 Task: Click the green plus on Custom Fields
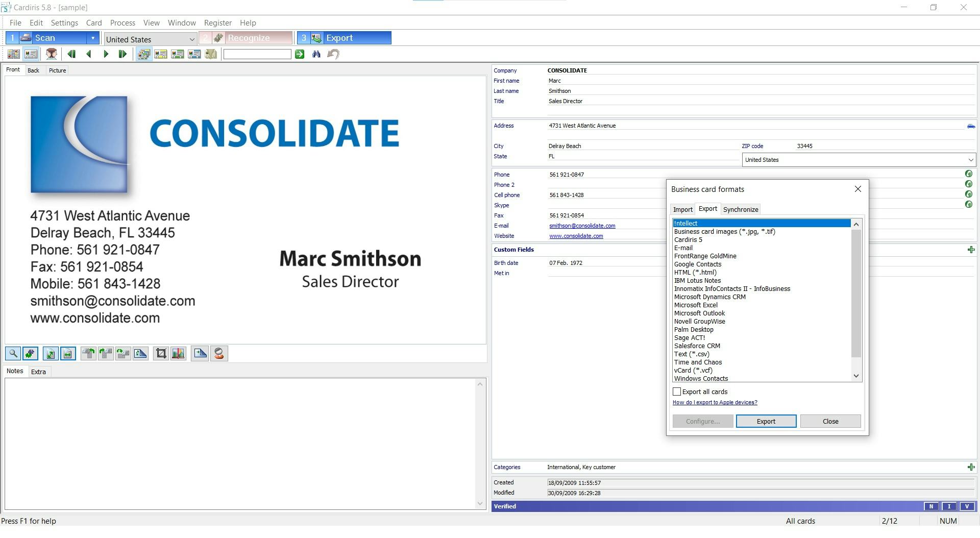tap(971, 250)
